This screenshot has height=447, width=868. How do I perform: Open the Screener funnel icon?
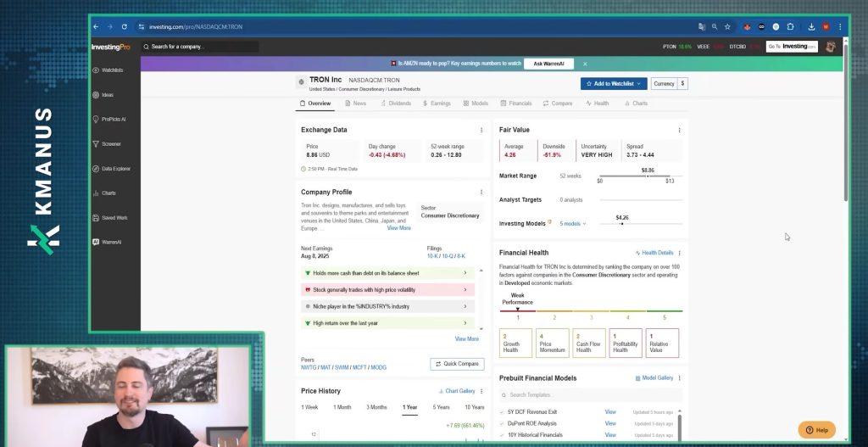point(96,144)
